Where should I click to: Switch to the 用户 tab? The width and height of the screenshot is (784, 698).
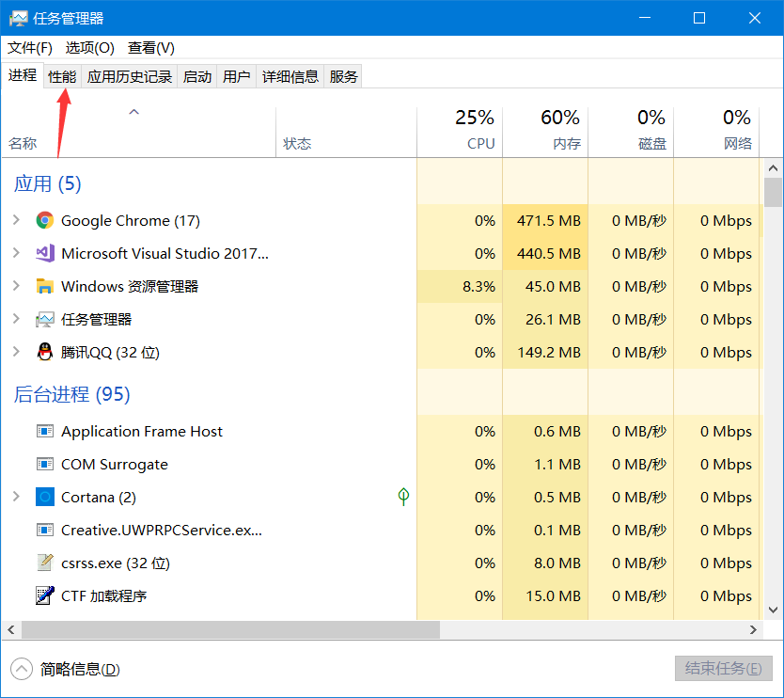click(x=237, y=76)
